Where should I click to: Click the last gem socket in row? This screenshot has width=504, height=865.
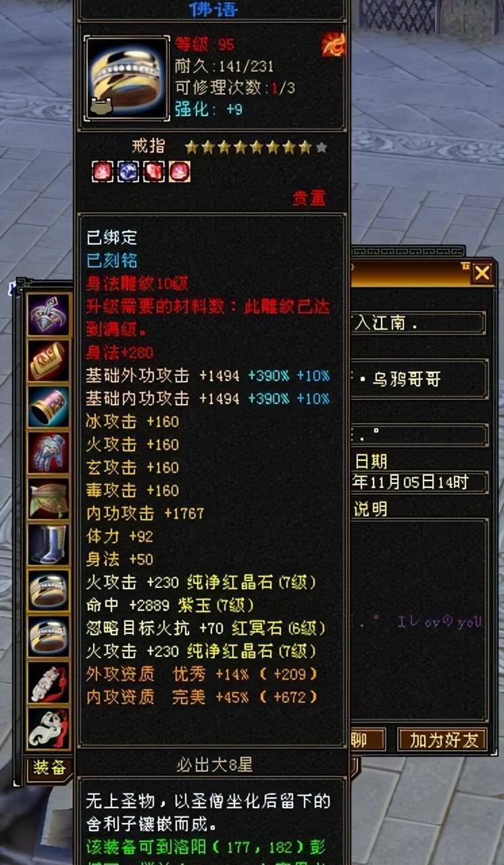click(x=180, y=172)
